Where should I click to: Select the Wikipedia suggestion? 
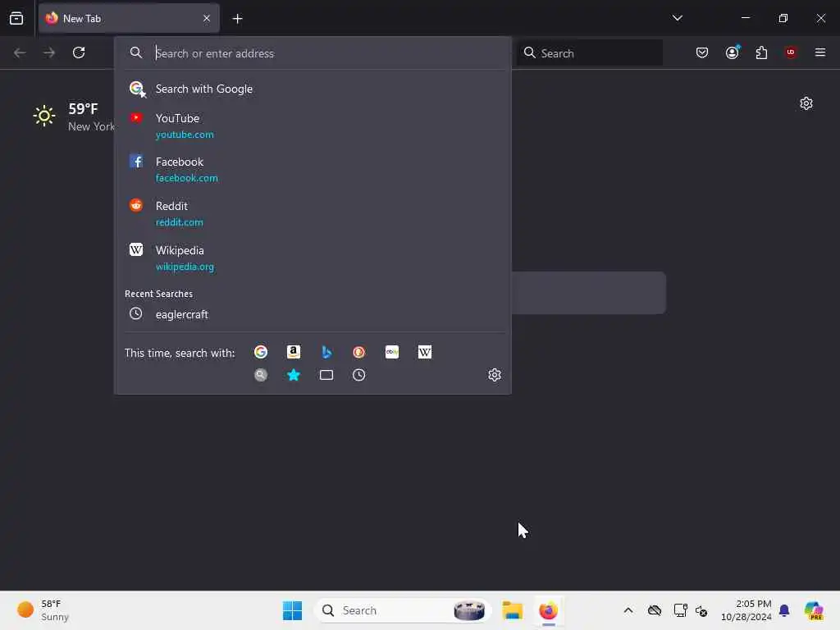313,258
